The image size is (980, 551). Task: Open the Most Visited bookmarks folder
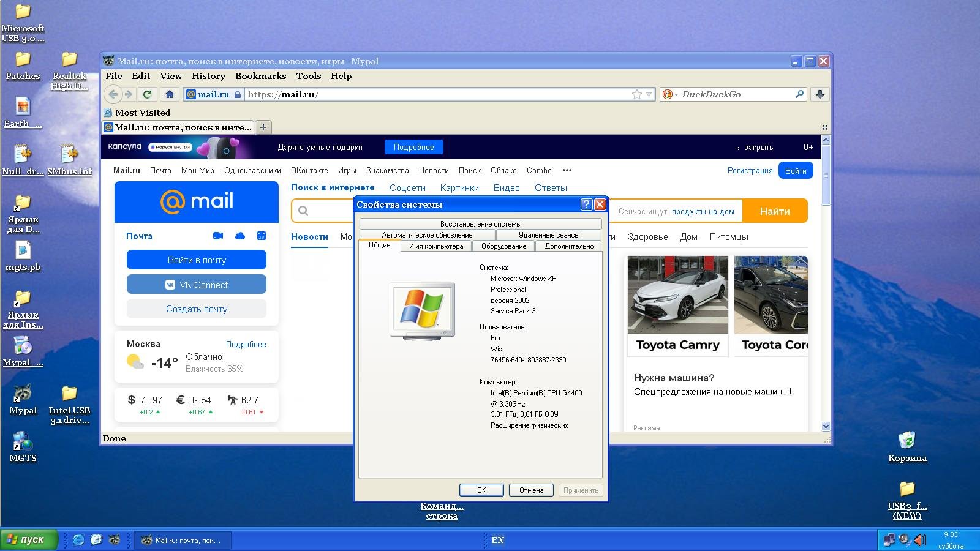[137, 113]
